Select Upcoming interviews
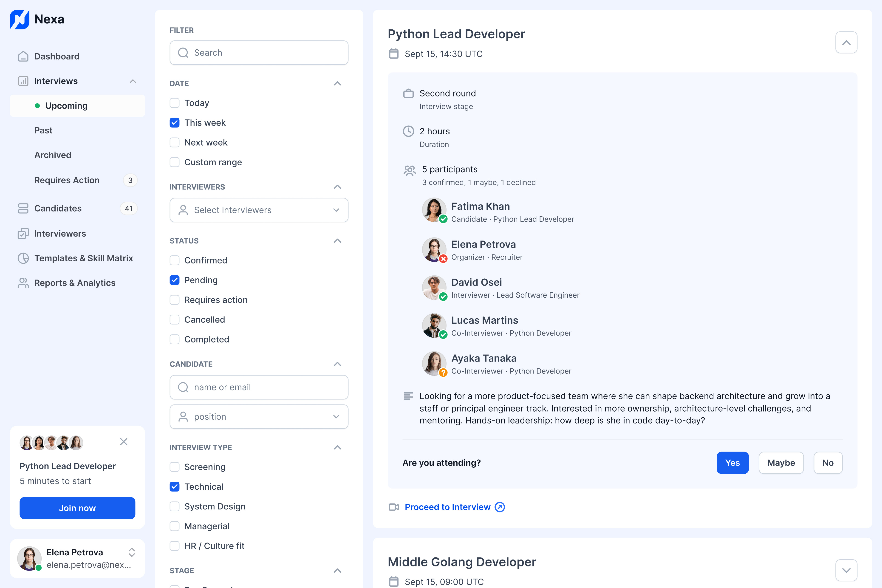The image size is (882, 588). click(77, 106)
